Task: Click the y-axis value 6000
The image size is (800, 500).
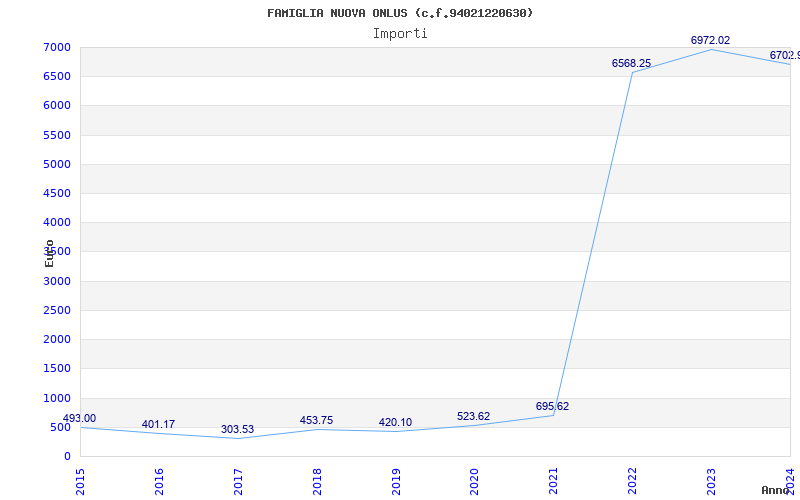Action: 57,106
